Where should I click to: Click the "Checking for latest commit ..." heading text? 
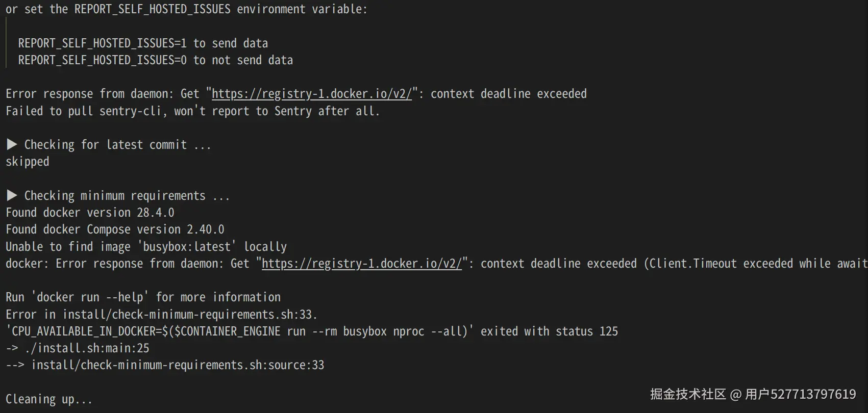pyautogui.click(x=117, y=145)
